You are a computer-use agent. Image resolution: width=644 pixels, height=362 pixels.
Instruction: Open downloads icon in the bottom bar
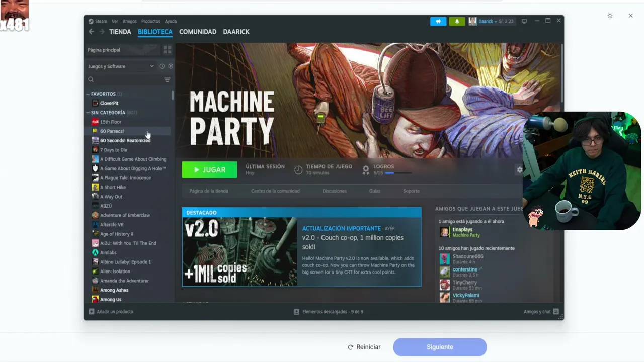[297, 312]
